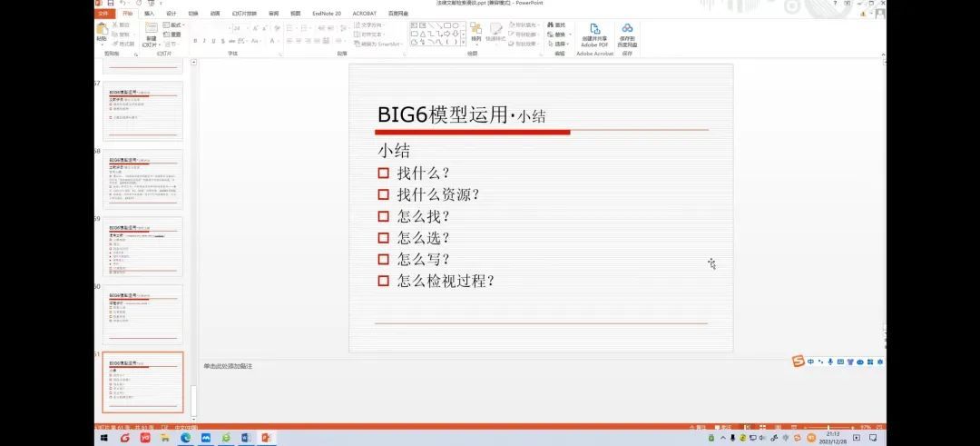Screen dimensions: 980x446
Task: Click Save to Baidu Netdisk icon
Action: (627, 34)
